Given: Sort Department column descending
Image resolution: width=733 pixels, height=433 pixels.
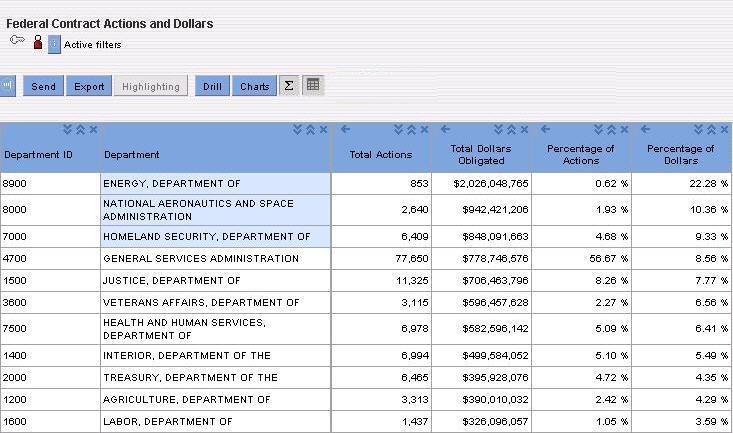Looking at the screenshot, I should (297, 130).
